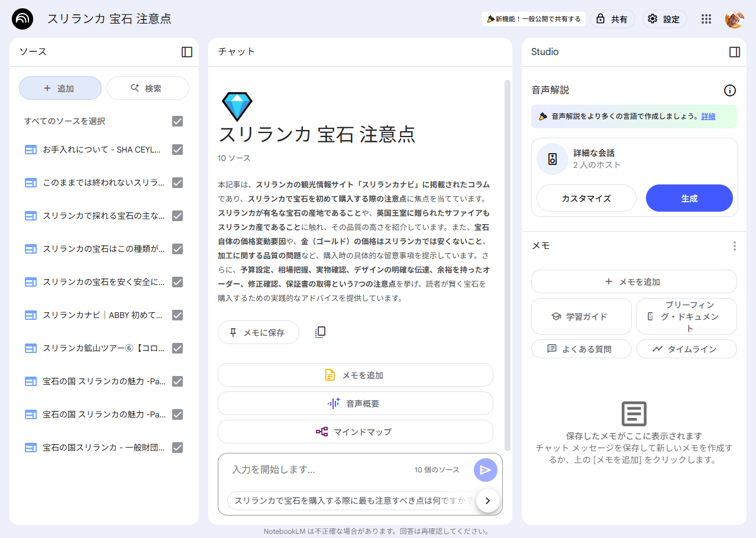
Task: Open the Notes three-dot menu
Action: click(x=735, y=246)
